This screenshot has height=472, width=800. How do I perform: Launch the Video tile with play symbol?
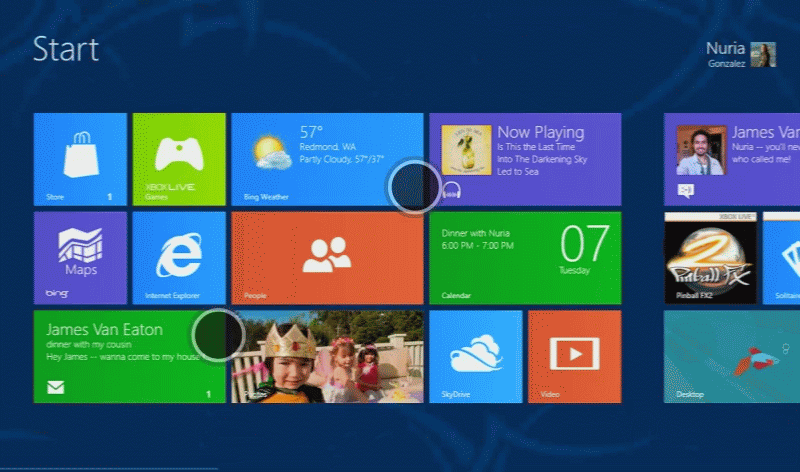click(x=574, y=357)
